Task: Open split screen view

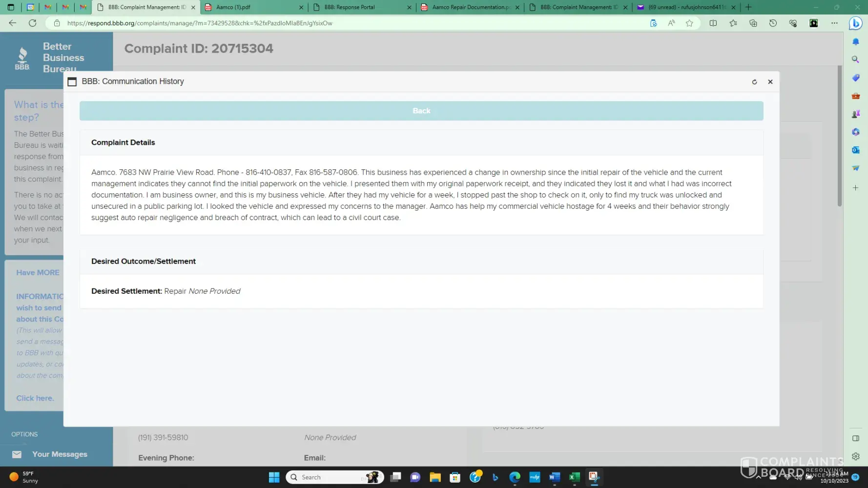Action: pyautogui.click(x=713, y=23)
